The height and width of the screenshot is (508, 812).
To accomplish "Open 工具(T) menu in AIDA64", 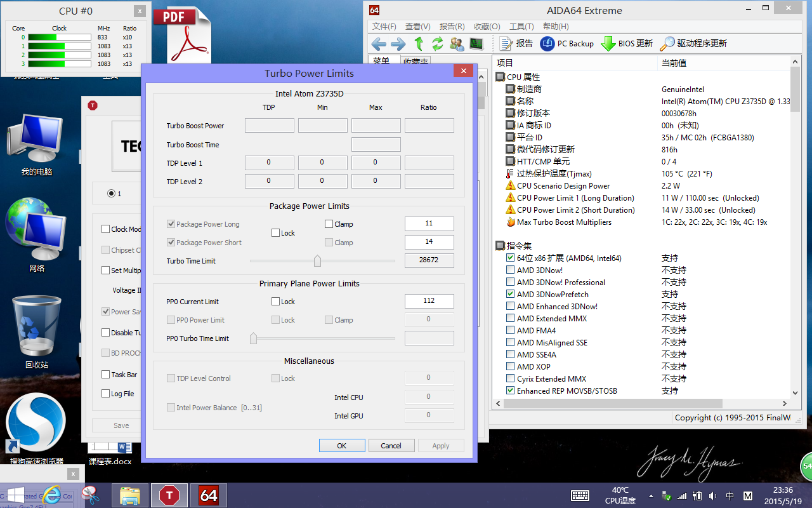I will pos(521,27).
